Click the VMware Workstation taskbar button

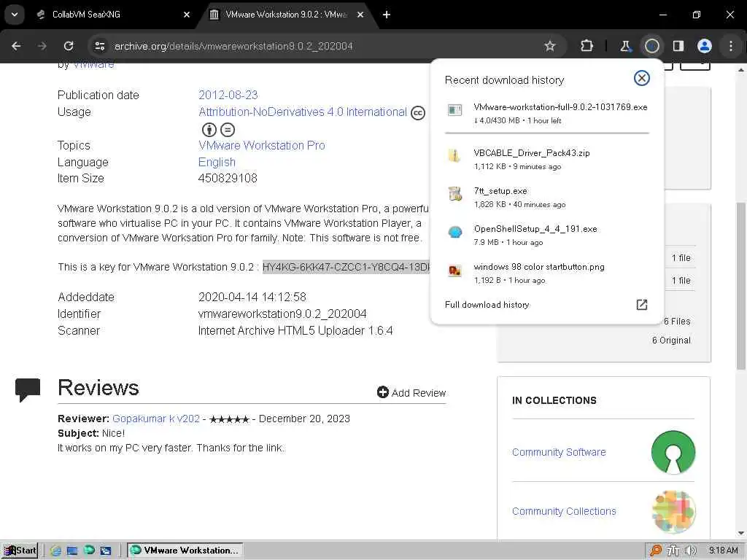(x=186, y=551)
